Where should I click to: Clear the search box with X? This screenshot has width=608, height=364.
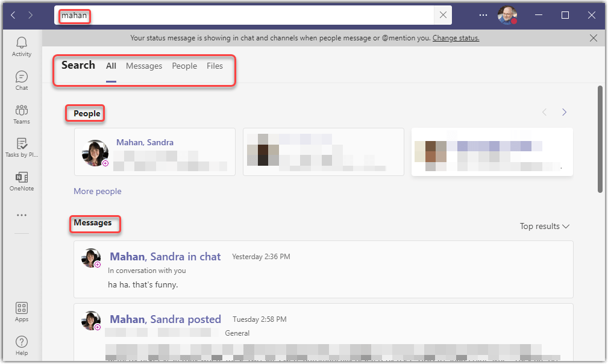click(x=443, y=16)
